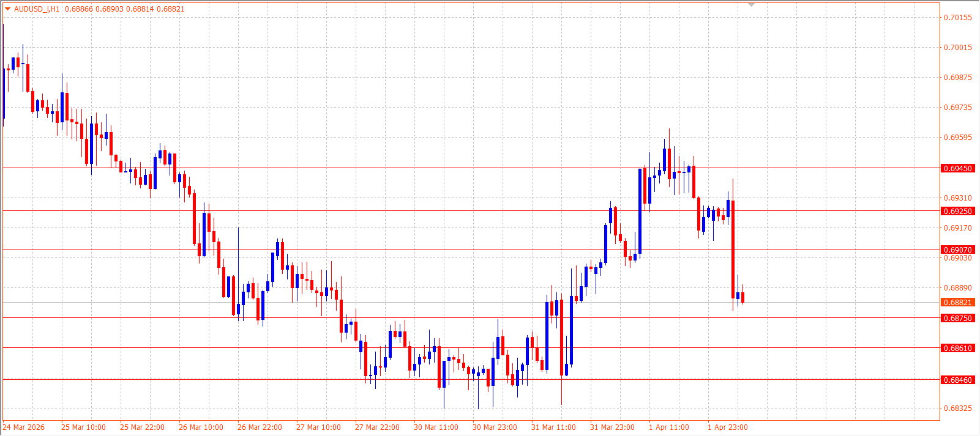Click the 0.70155 price scale value
Viewport: 980px width, 436px height.
(957, 18)
